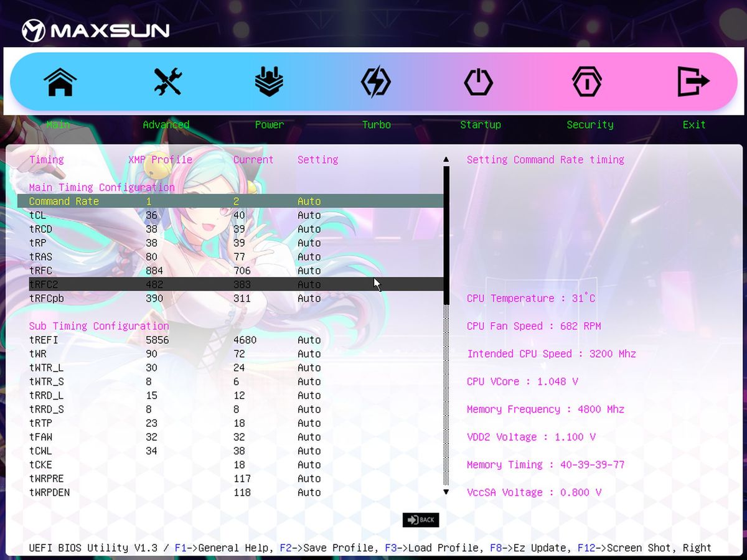Click the Power tab label
This screenshot has width=747, height=560.
click(x=270, y=124)
